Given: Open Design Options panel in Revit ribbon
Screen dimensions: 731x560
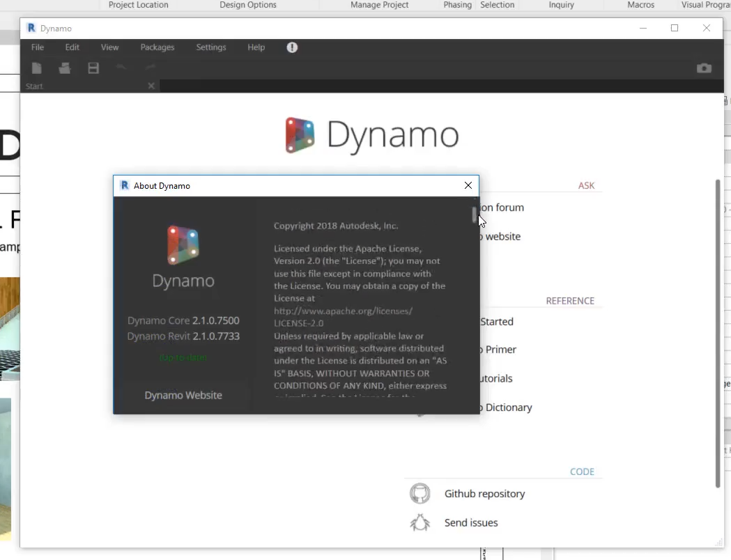Looking at the screenshot, I should pos(248,5).
